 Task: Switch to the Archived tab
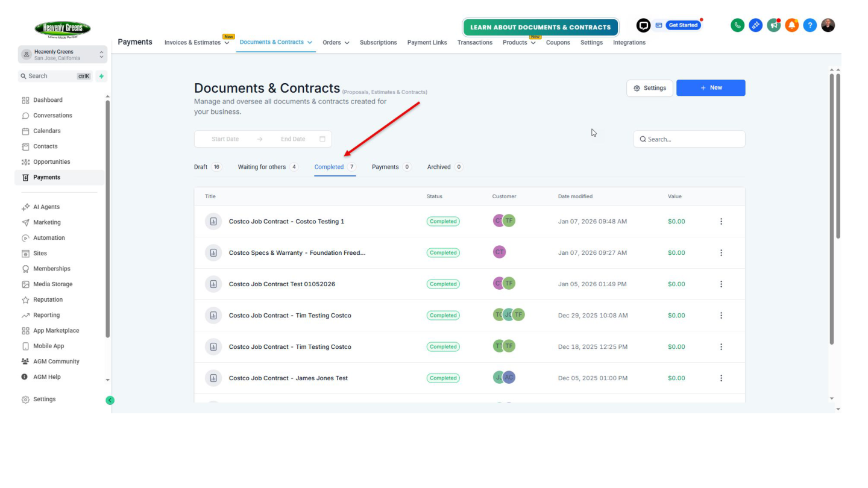tap(445, 167)
